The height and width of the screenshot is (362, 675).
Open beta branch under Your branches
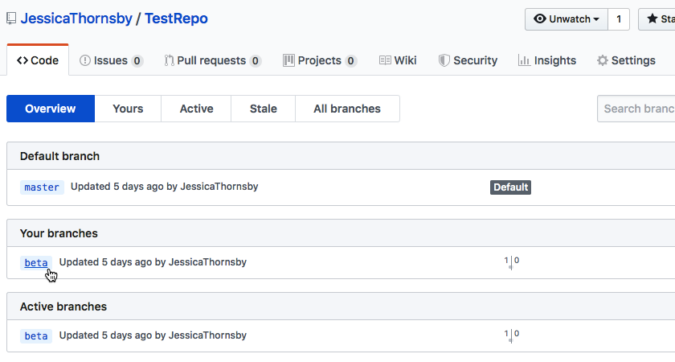[36, 263]
